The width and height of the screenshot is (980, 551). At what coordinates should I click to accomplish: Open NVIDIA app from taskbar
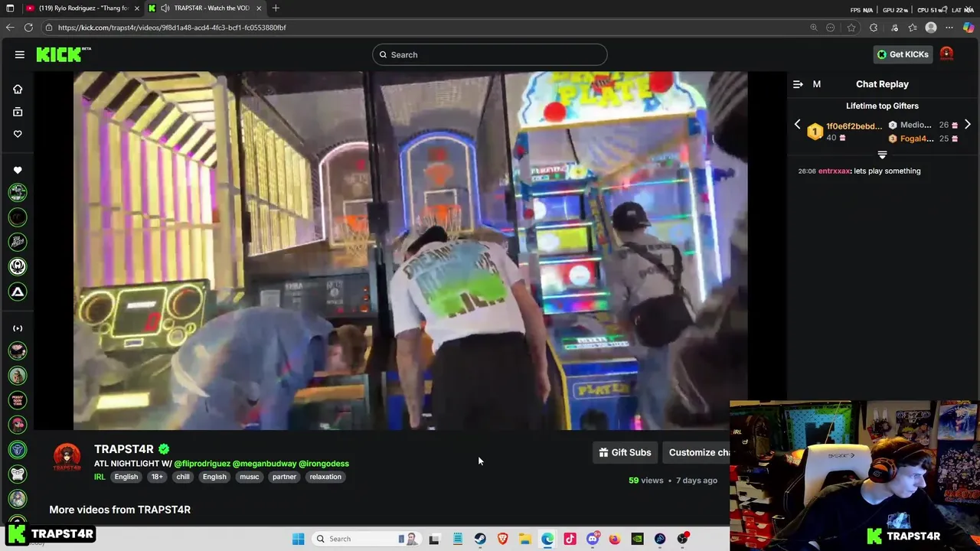pyautogui.click(x=637, y=539)
